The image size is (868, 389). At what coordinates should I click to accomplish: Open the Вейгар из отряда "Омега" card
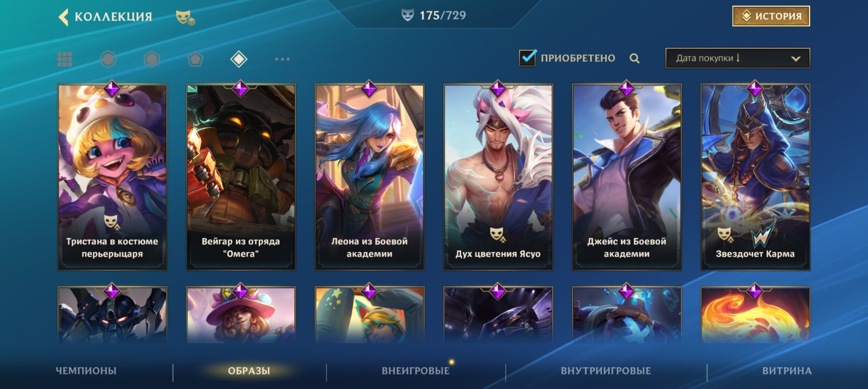click(241, 177)
